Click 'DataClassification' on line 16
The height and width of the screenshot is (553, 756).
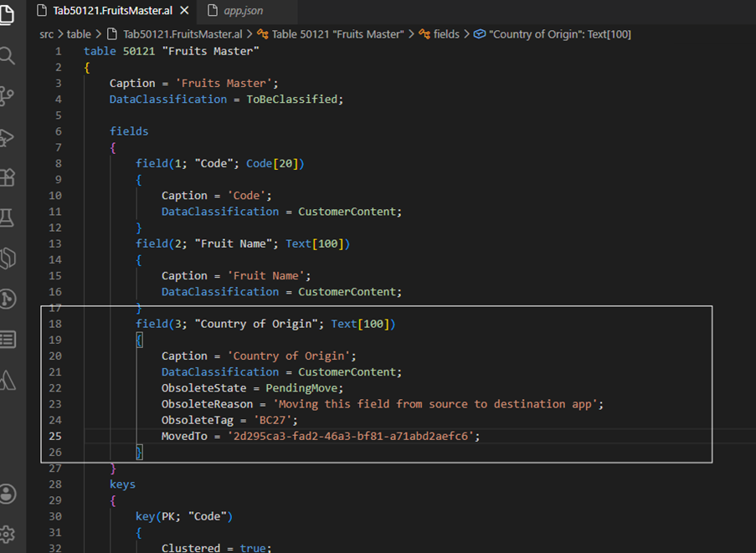[220, 291]
